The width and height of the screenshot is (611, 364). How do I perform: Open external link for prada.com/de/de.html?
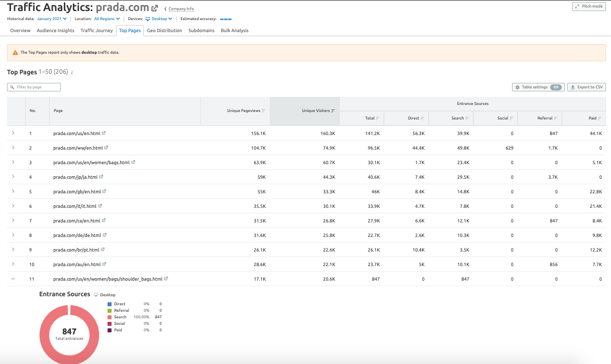pos(104,235)
